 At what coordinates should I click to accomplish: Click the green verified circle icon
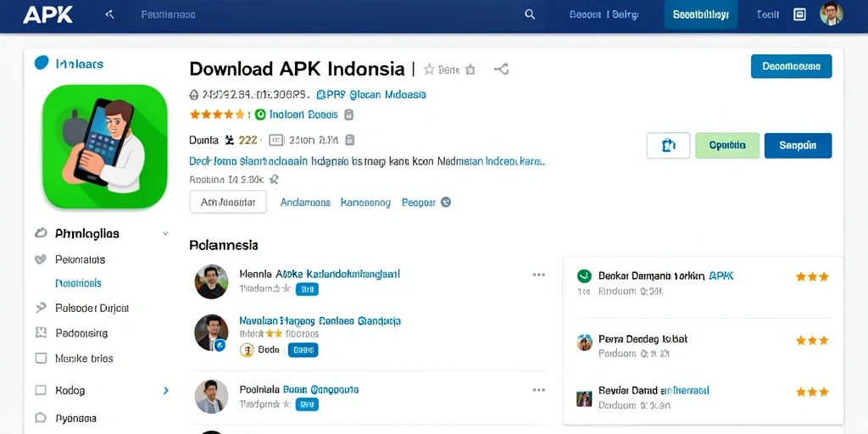261,114
